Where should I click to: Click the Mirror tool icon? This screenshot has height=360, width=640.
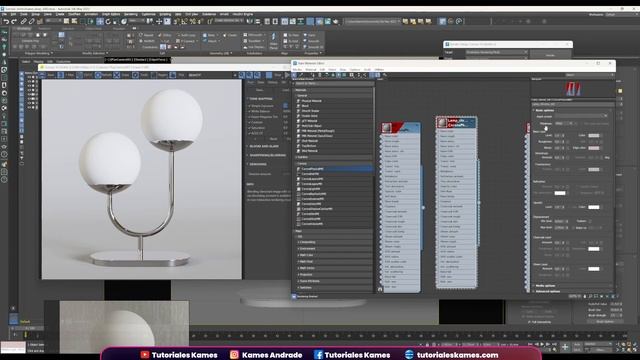pos(249,21)
